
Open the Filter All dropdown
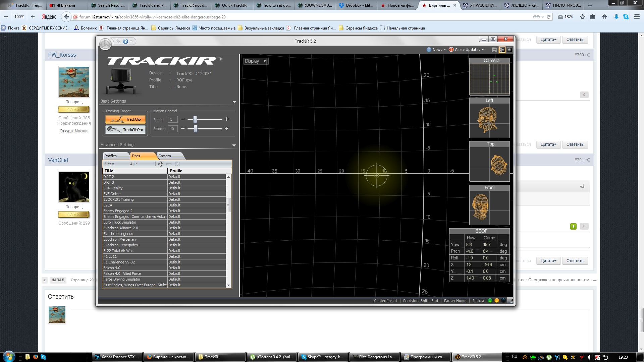[x=134, y=164]
